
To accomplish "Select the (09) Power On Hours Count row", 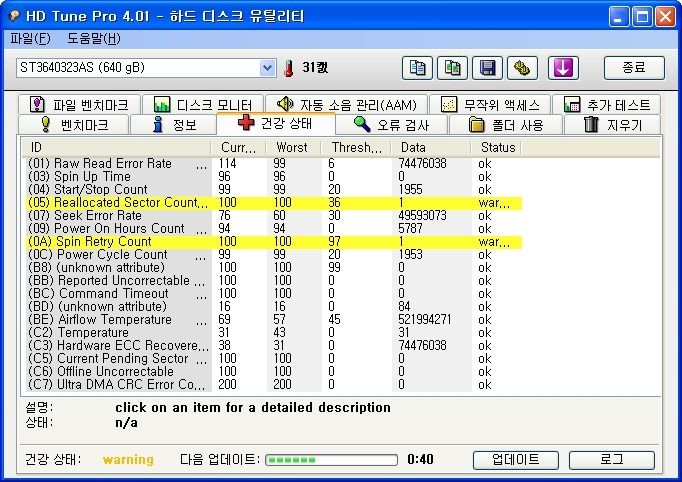I will point(272,229).
